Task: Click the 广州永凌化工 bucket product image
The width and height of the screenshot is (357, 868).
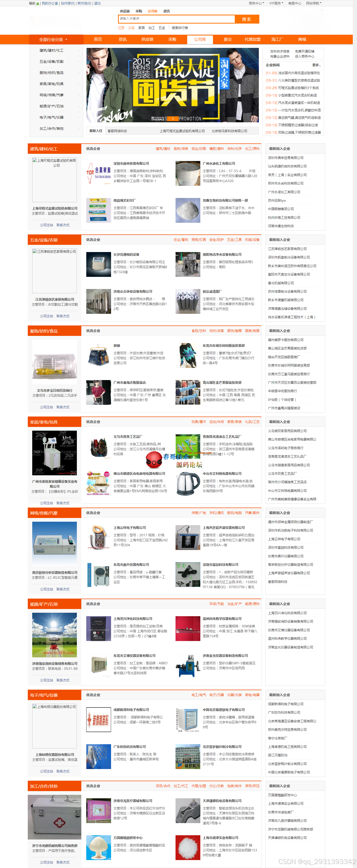Action: (x=188, y=174)
